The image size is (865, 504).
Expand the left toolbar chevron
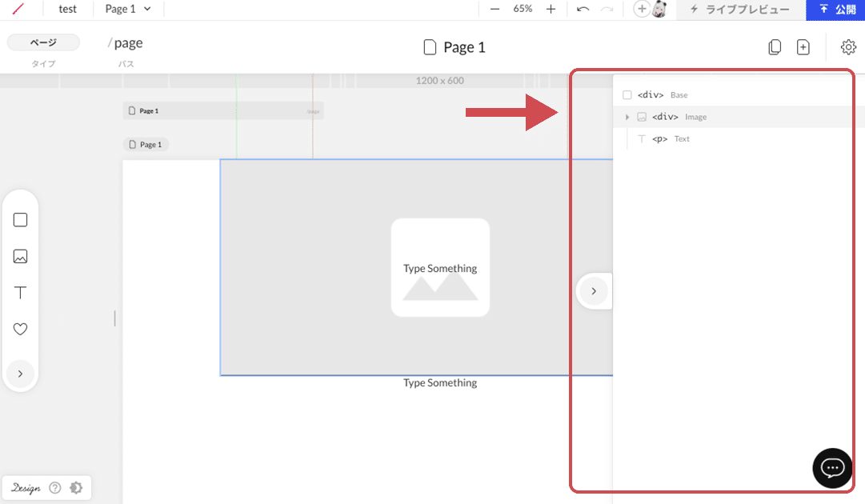pos(21,374)
